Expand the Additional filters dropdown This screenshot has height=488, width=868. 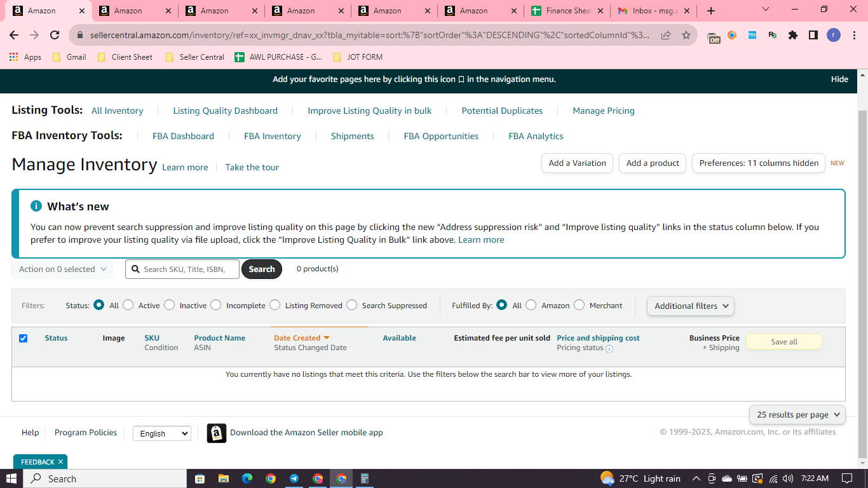click(691, 306)
